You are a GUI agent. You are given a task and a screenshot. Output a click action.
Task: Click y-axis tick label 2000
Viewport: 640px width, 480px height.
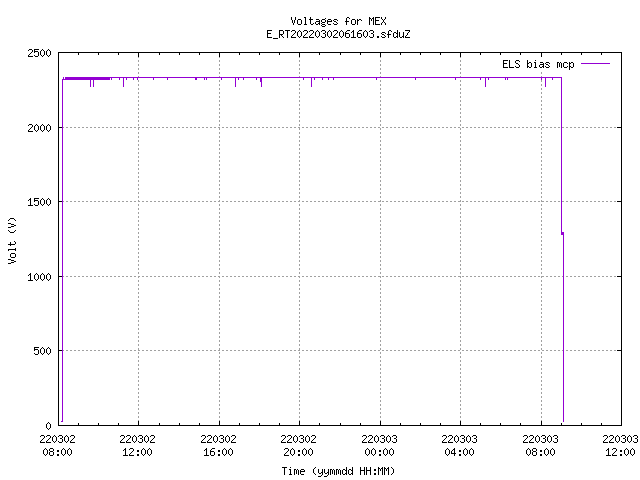click(x=39, y=128)
